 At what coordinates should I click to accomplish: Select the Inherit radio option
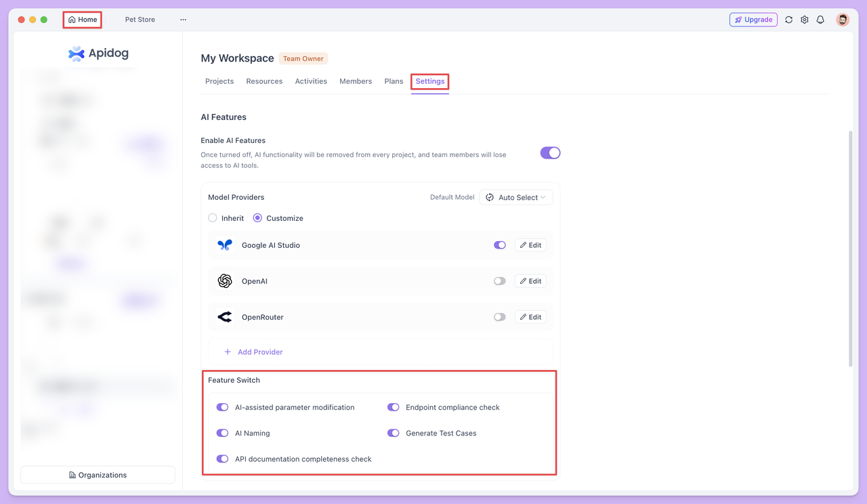point(211,217)
